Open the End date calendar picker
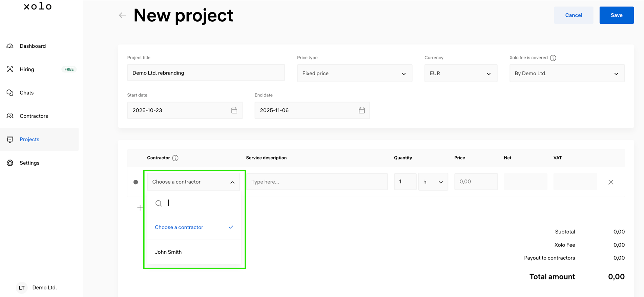The image size is (644, 297). [x=361, y=110]
